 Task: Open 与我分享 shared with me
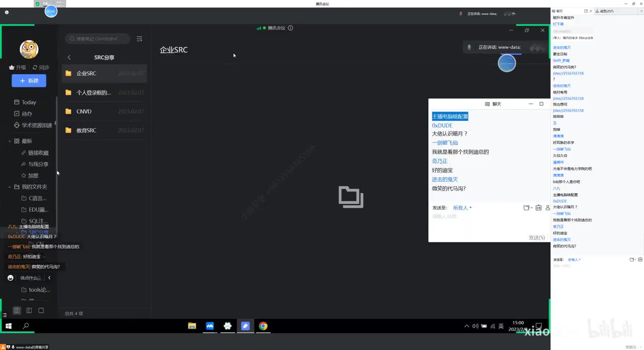point(35,164)
